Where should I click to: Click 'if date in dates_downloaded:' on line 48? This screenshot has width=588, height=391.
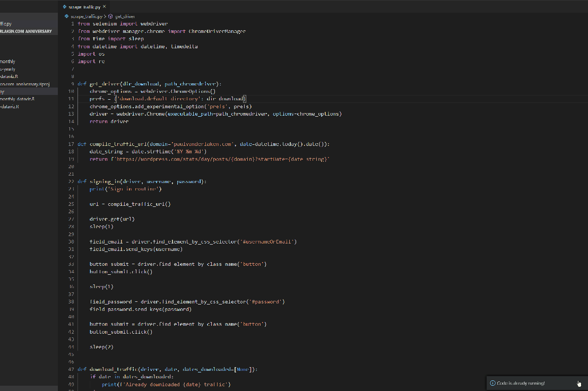click(x=132, y=377)
